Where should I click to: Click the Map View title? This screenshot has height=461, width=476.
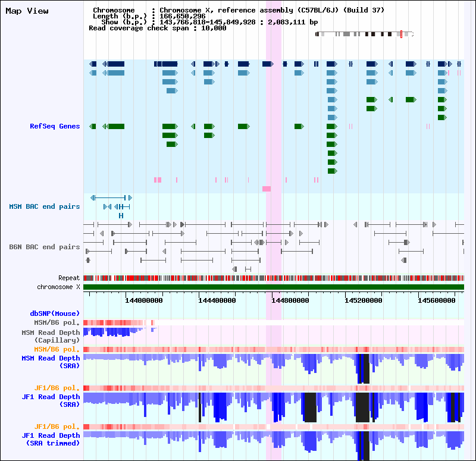coord(27,11)
